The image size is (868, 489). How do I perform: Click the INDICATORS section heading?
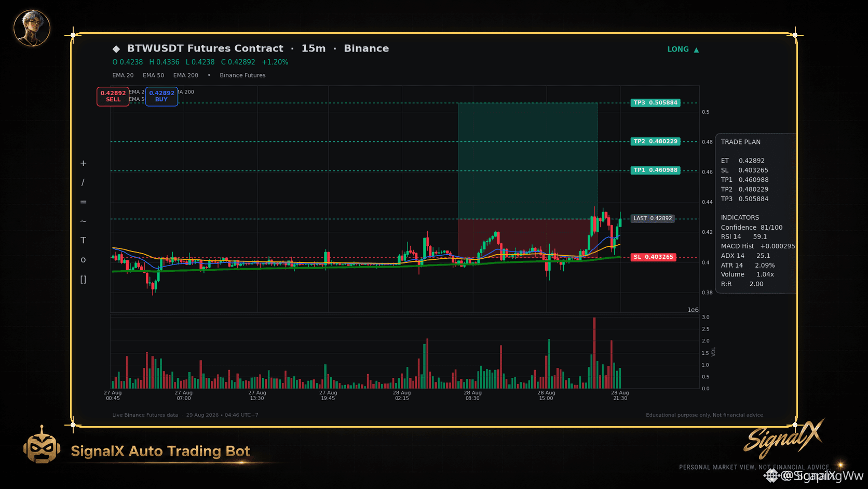(740, 218)
